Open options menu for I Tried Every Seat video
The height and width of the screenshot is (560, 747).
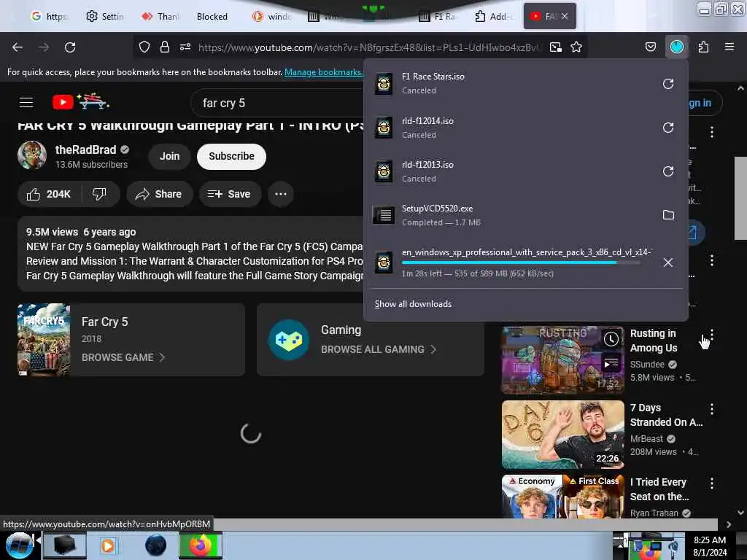point(711,483)
